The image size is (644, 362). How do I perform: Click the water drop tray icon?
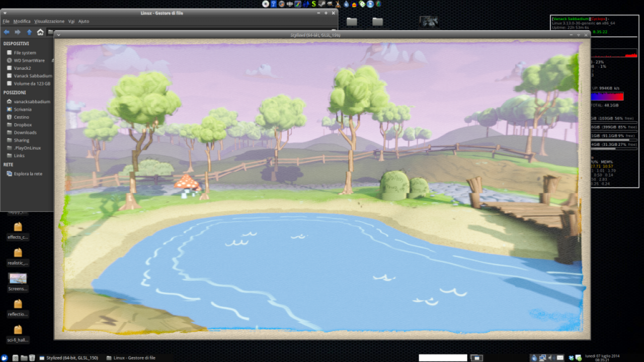(534, 358)
